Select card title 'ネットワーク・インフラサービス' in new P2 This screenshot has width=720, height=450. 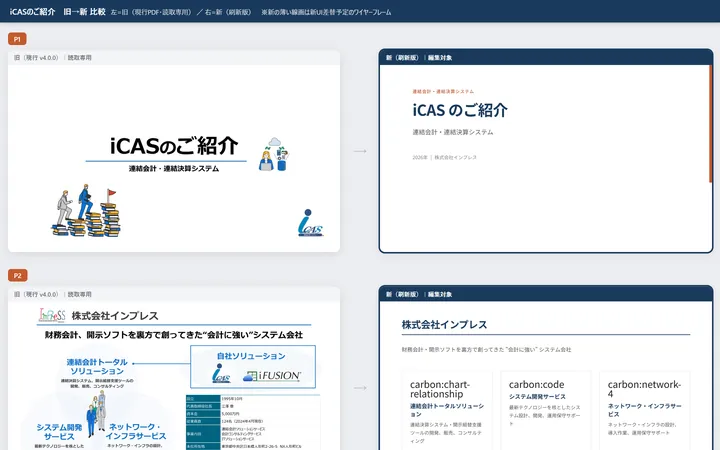click(644, 410)
